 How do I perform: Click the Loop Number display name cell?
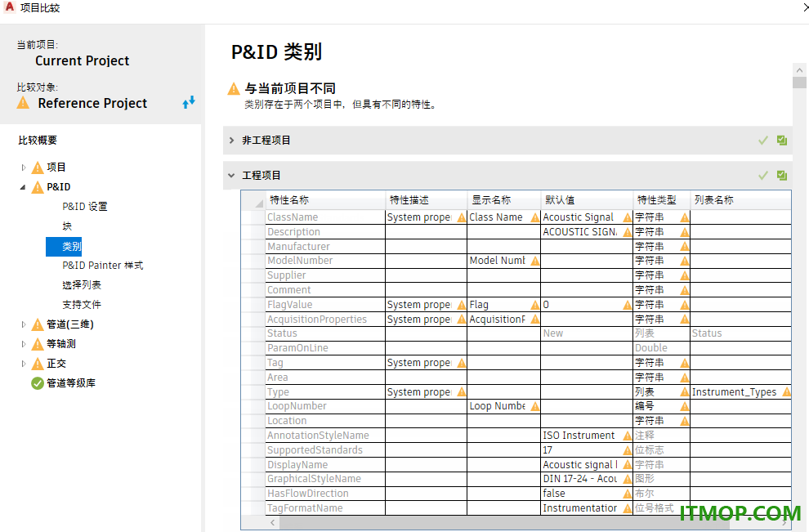[503, 406]
